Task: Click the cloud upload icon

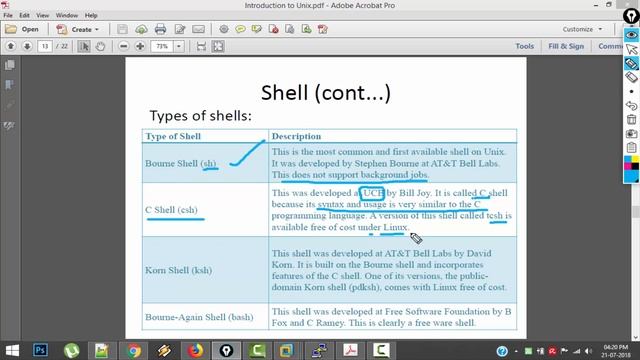Action: [141, 29]
